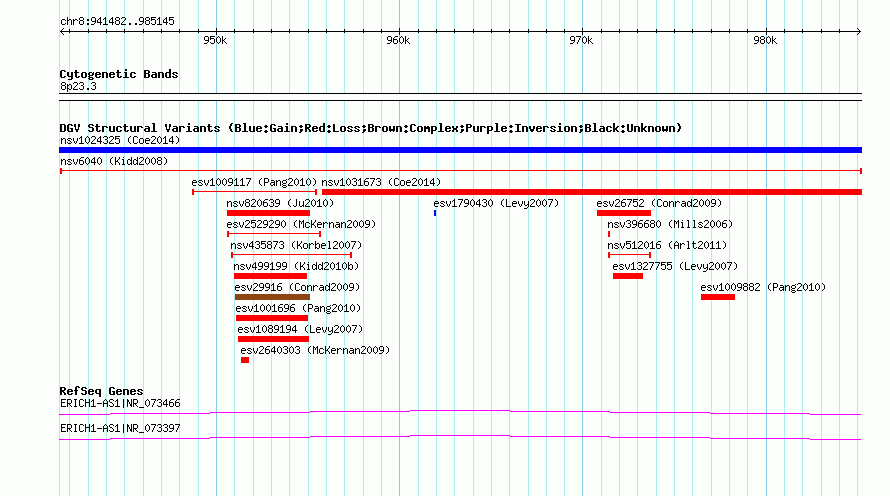Select the 8p23.3 band label
The image size is (890, 496).
tap(78, 86)
